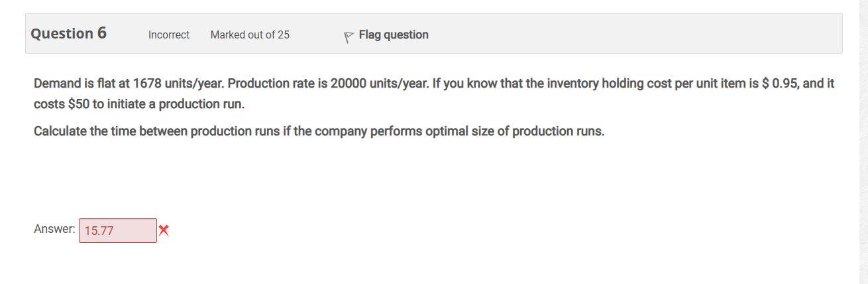Click the Question 6 heading
Image resolution: width=868 pixels, height=284 pixels.
[x=68, y=34]
